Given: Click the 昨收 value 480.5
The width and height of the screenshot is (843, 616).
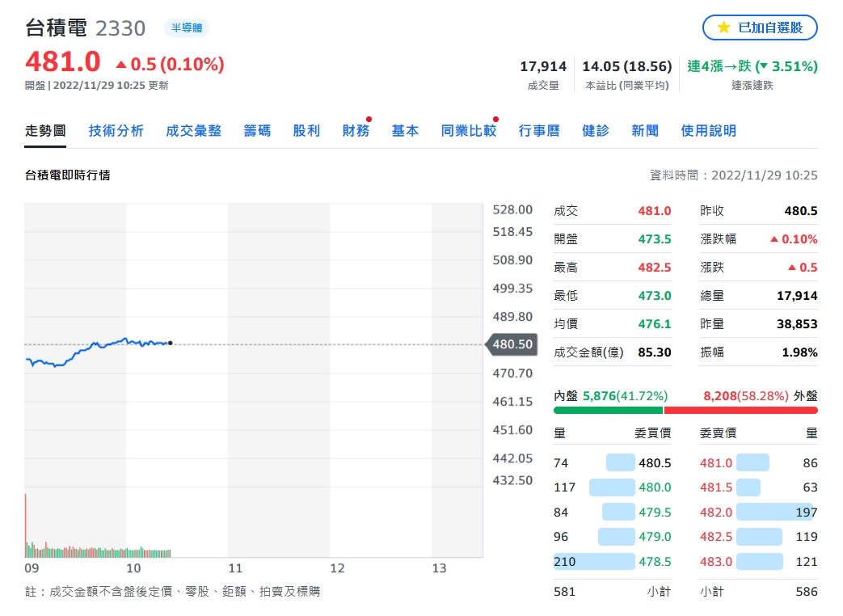Looking at the screenshot, I should tap(800, 211).
